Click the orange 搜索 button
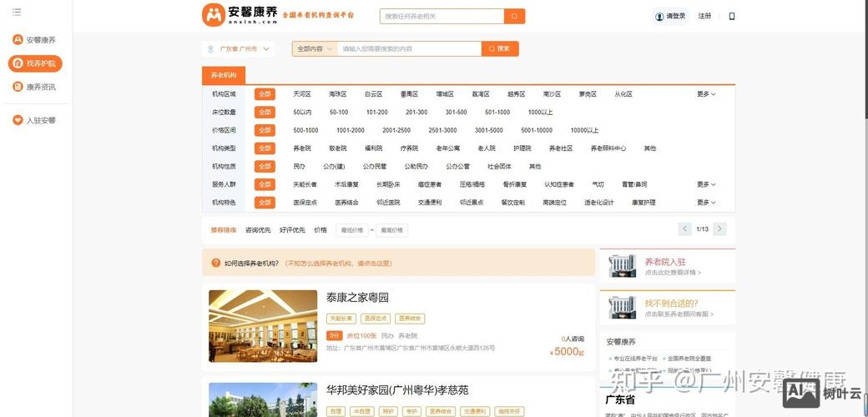This screenshot has height=417, width=868. pyautogui.click(x=500, y=48)
